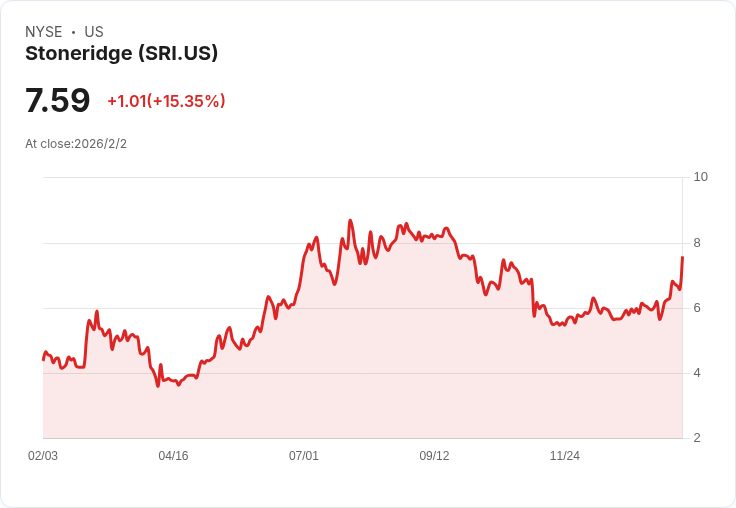Image resolution: width=736 pixels, height=508 pixels.
Task: Click the 09/12 date axis label
Action: click(434, 456)
